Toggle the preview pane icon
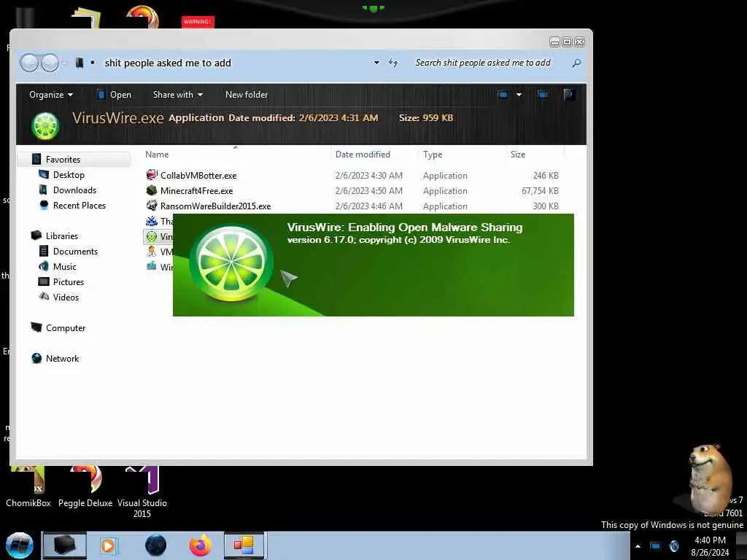 tap(543, 95)
